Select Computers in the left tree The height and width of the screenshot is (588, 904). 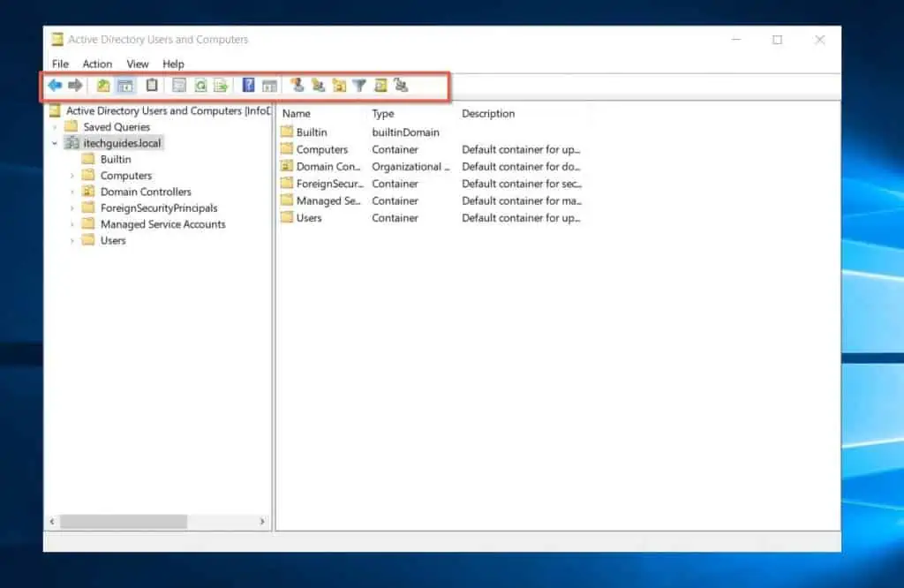pos(125,175)
